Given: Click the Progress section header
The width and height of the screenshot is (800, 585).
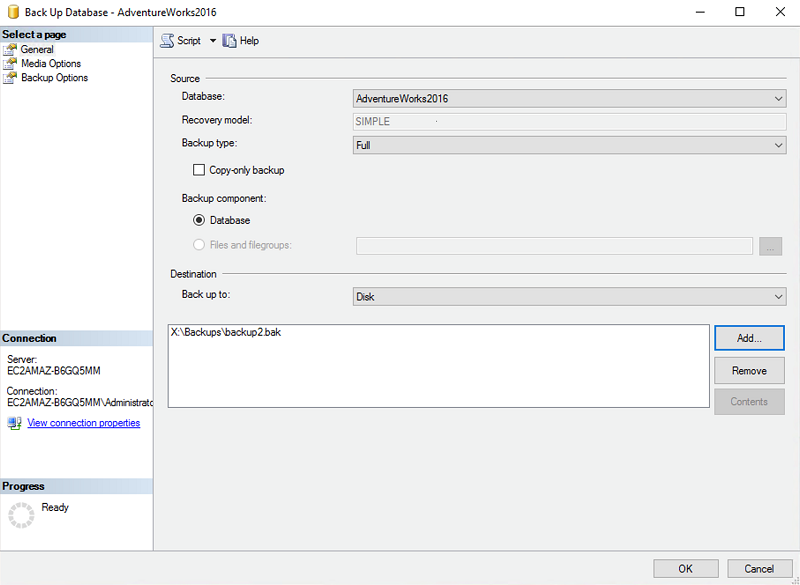Looking at the screenshot, I should pyautogui.click(x=77, y=487).
